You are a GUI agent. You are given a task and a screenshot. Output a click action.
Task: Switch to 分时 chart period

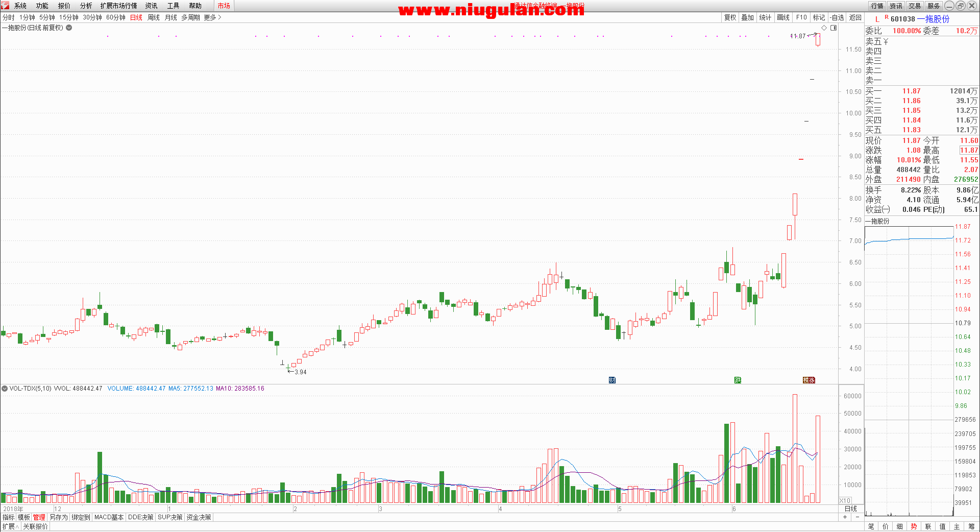tap(9, 17)
